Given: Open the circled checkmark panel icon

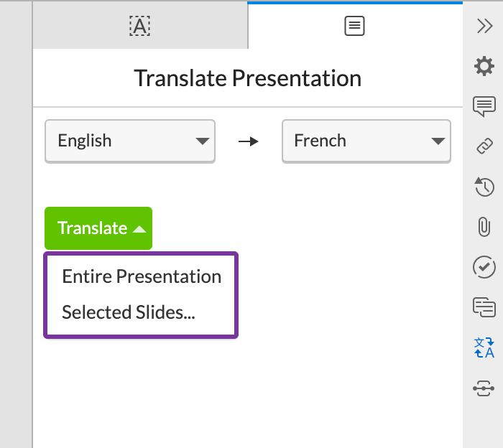Looking at the screenshot, I should pos(484,267).
